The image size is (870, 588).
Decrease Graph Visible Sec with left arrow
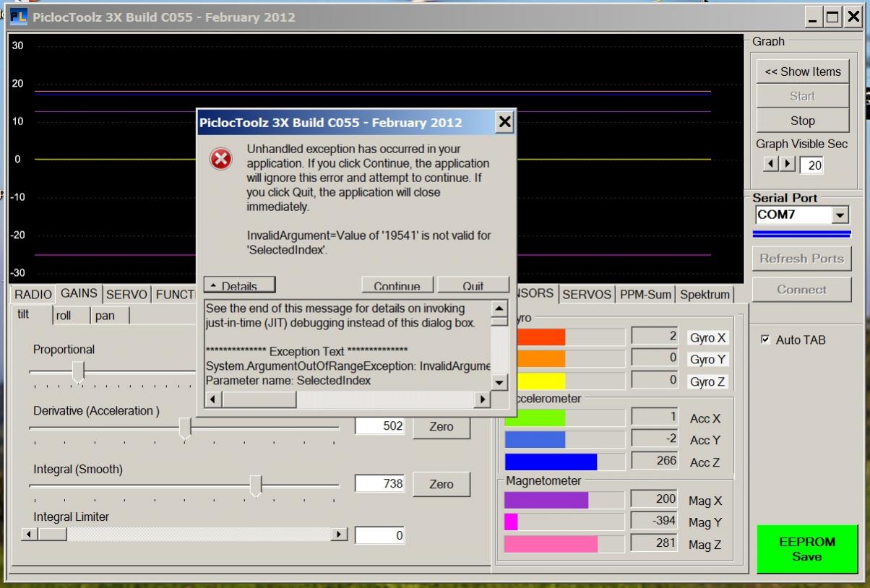coord(771,165)
